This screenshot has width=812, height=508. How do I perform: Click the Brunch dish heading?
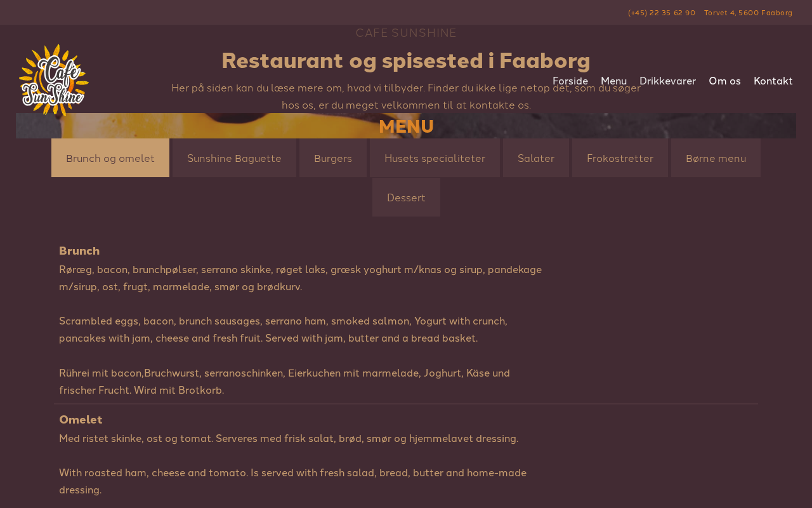79,251
